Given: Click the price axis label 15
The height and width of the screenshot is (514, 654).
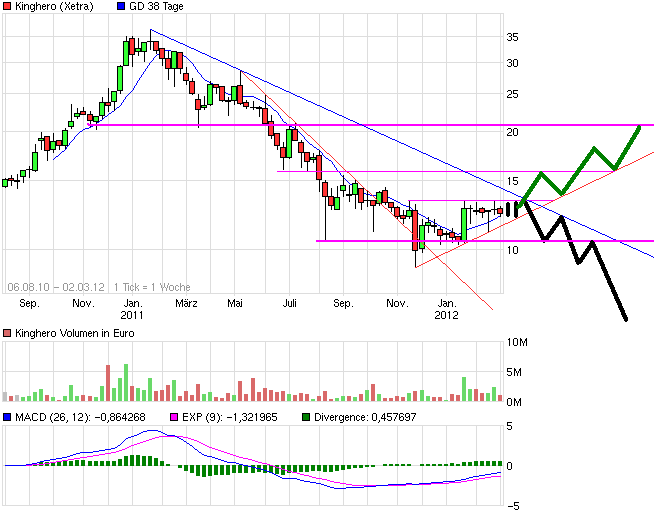Looking at the screenshot, I should click(512, 181).
